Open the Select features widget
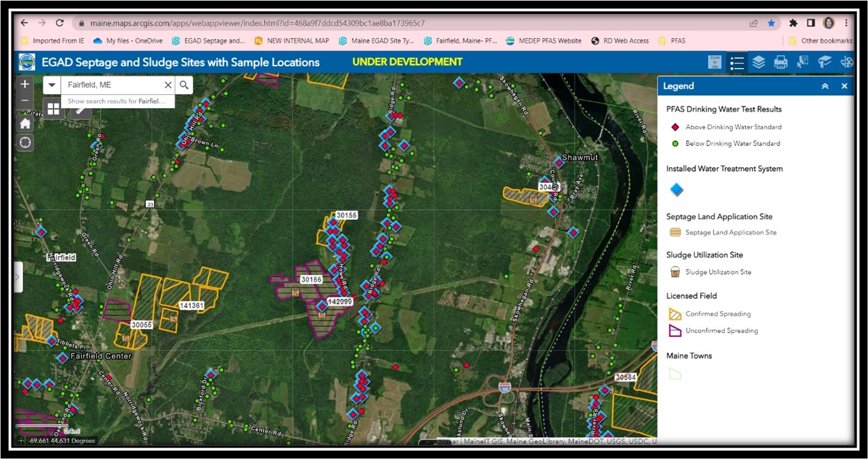This screenshot has height=459, width=868. coord(802,62)
